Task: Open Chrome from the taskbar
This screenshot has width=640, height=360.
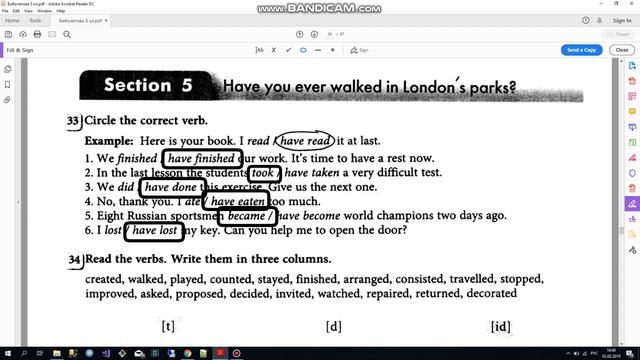Action: 187,353
